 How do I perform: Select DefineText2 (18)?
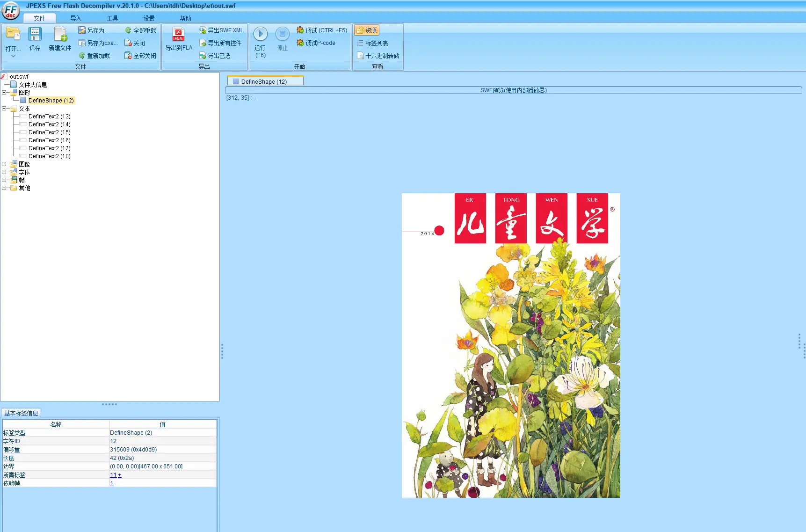[x=49, y=156]
